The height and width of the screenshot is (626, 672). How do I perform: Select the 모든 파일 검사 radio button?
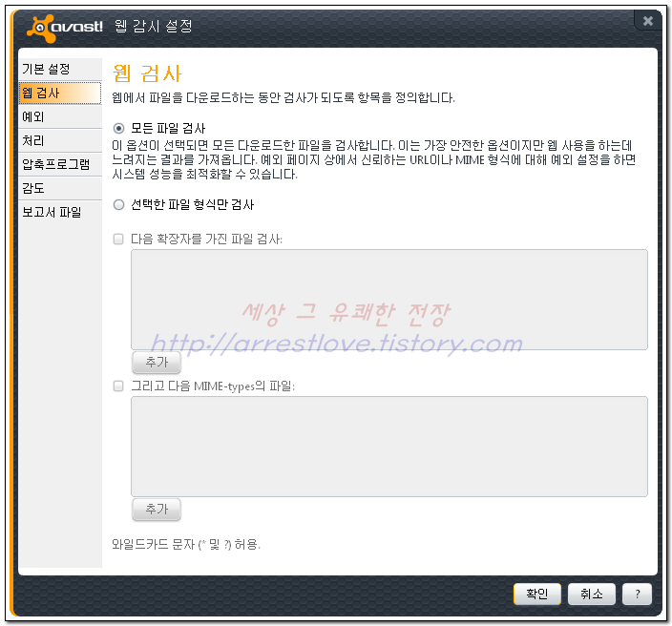tap(118, 128)
